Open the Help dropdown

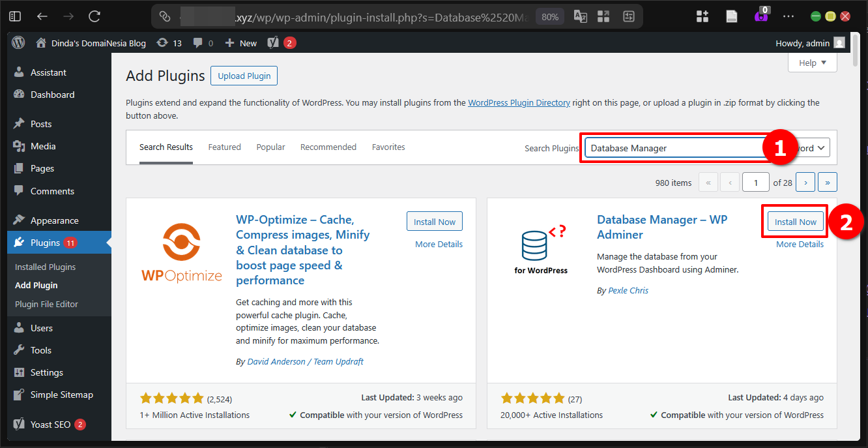click(x=812, y=62)
